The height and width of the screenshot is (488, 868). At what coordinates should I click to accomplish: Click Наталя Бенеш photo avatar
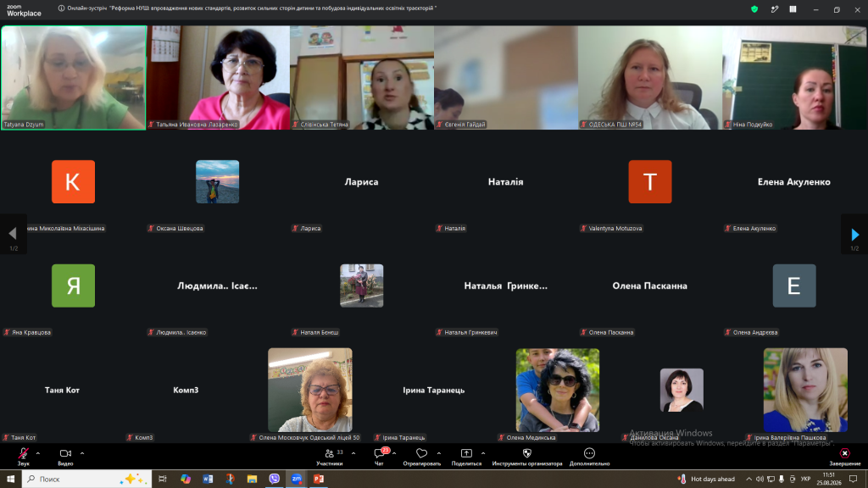(x=361, y=286)
